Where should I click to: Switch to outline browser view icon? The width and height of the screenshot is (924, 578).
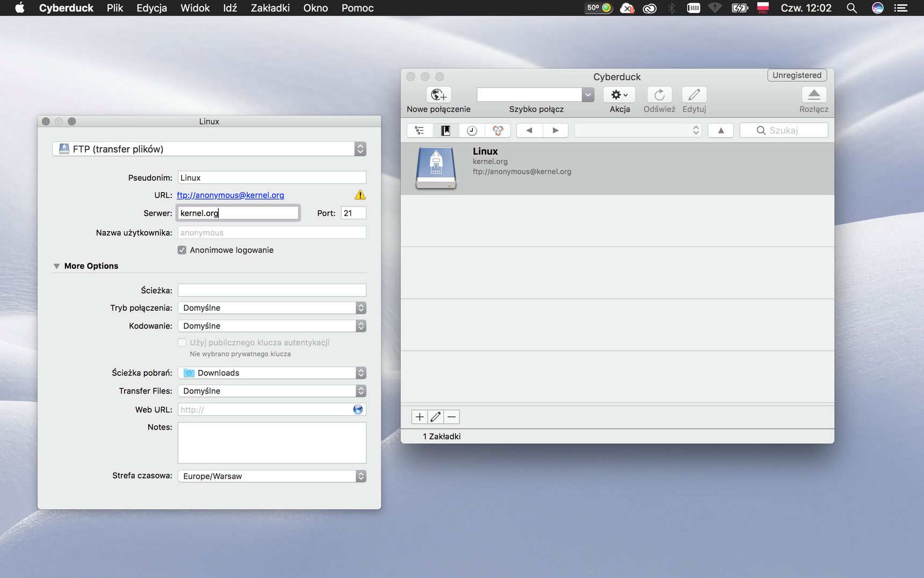pyautogui.click(x=420, y=130)
